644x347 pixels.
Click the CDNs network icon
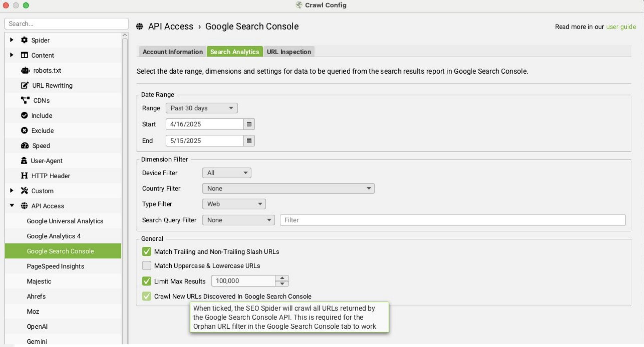click(25, 100)
